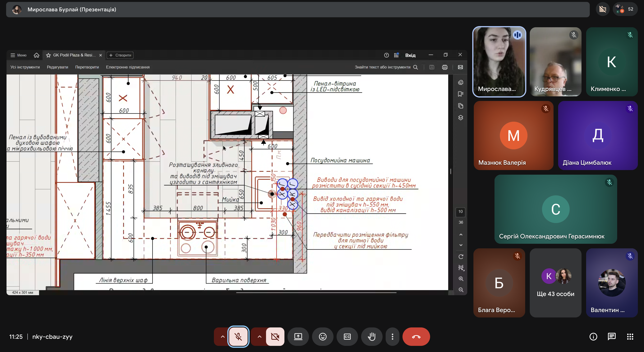Open the Редагувати menu in PDF viewer
This screenshot has height=352, width=644.
point(58,67)
